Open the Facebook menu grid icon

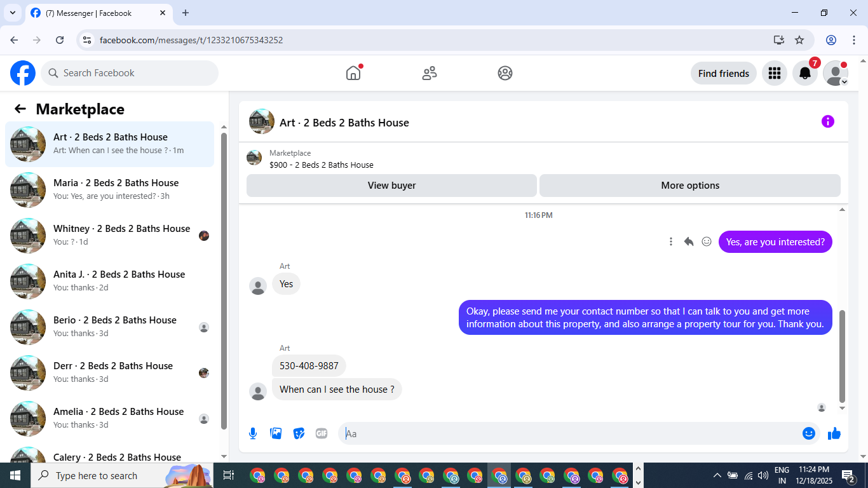[x=774, y=73]
